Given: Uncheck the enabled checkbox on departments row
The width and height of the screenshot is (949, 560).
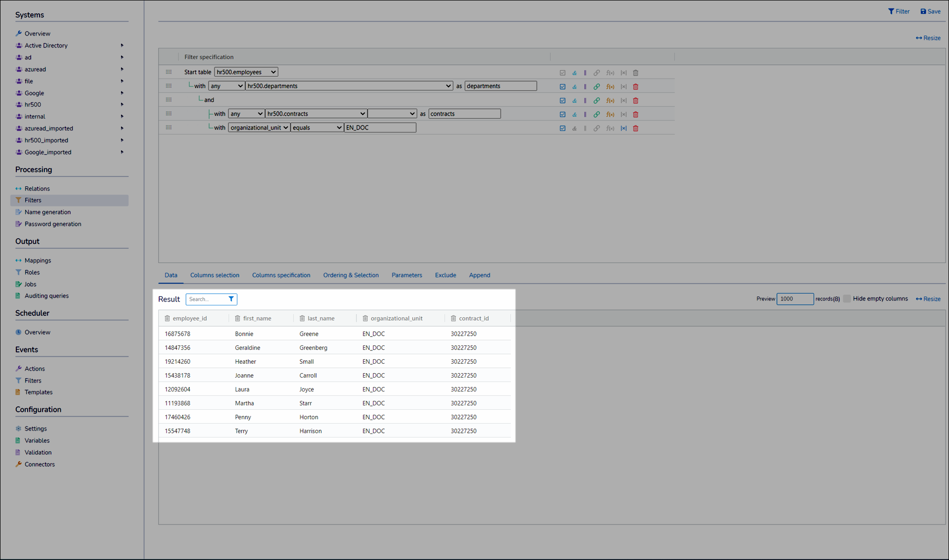Looking at the screenshot, I should [562, 86].
